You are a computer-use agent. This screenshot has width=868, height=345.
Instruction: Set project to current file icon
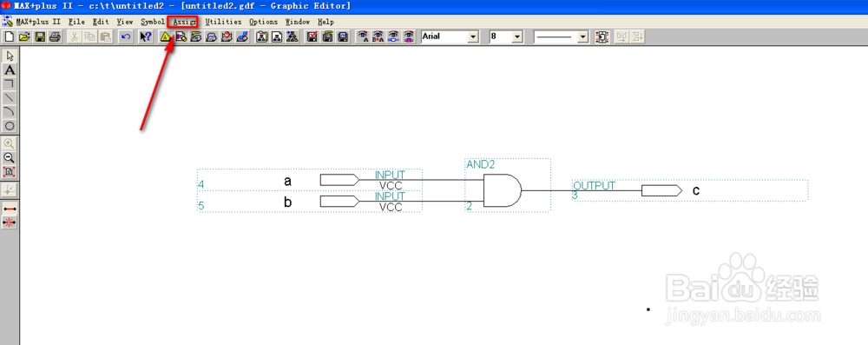click(x=278, y=37)
